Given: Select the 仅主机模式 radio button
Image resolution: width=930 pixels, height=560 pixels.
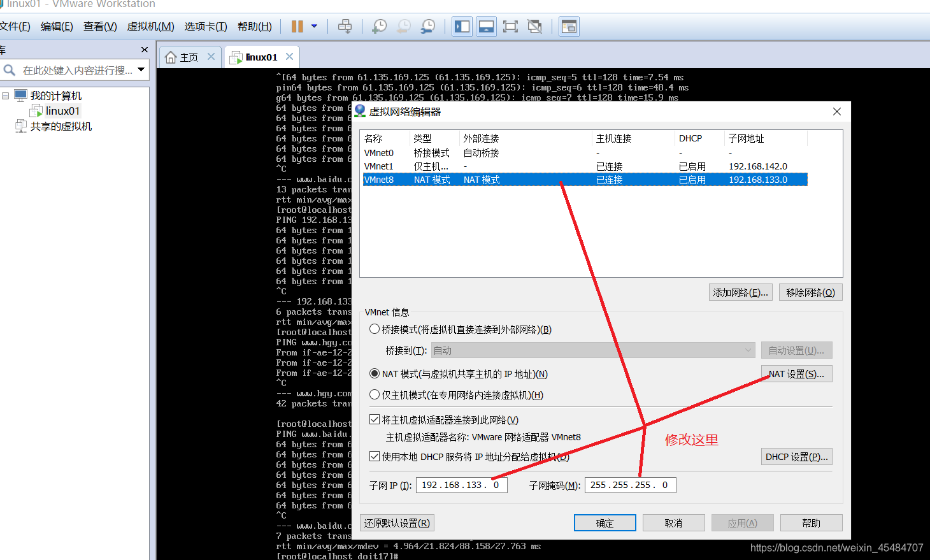Looking at the screenshot, I should [x=375, y=395].
